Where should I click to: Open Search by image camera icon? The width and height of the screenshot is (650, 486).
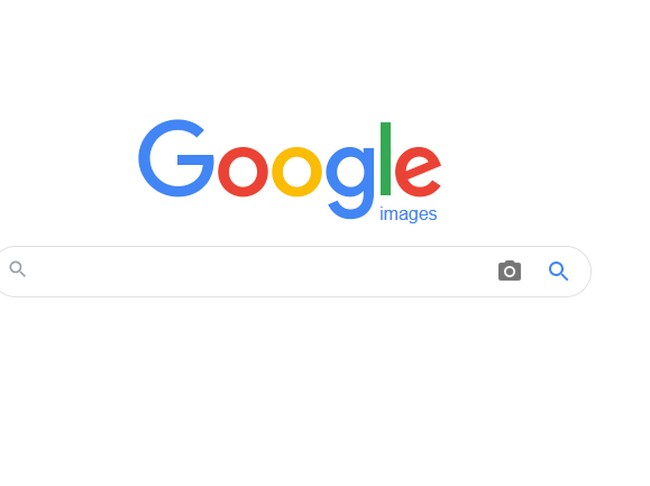(509, 271)
